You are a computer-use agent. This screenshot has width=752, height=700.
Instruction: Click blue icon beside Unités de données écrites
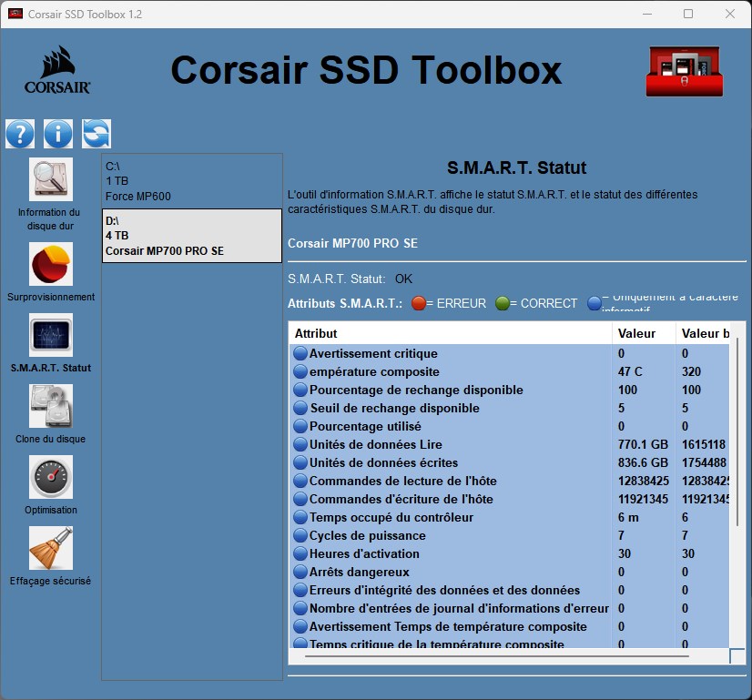(x=300, y=462)
